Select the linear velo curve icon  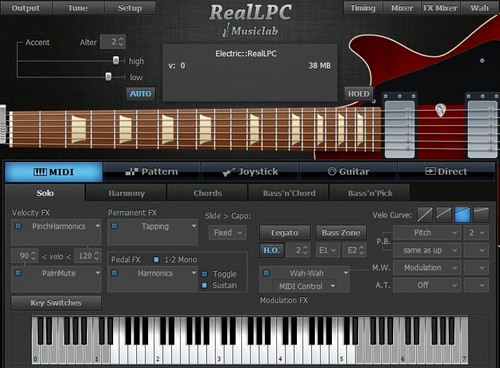425,215
